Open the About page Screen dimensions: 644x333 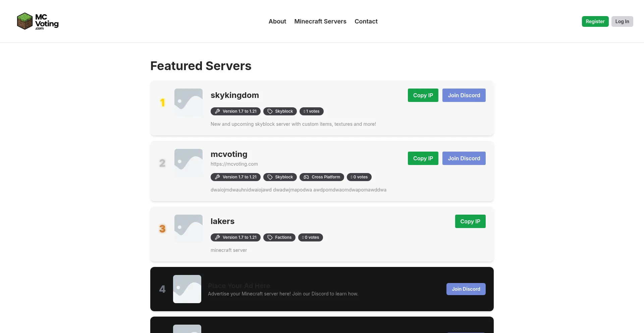277,21
